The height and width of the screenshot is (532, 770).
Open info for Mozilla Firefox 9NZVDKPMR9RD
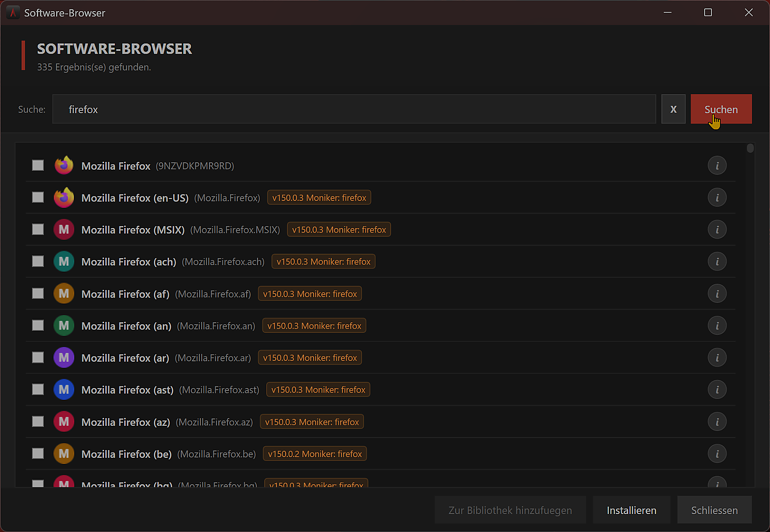coord(717,166)
